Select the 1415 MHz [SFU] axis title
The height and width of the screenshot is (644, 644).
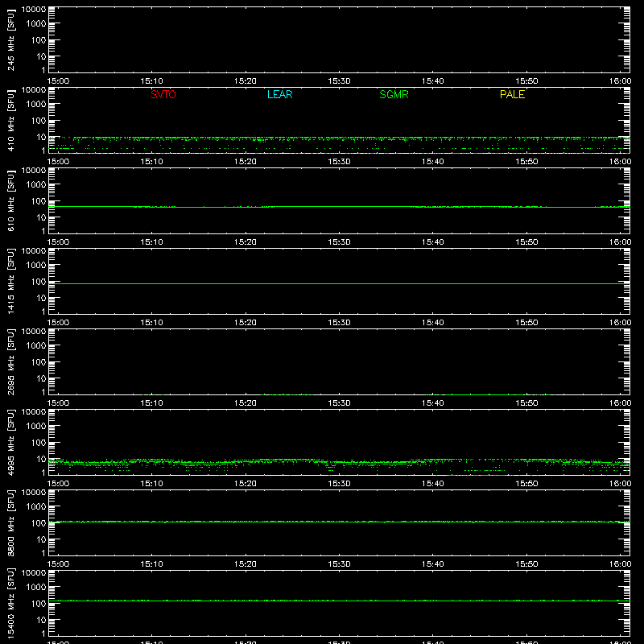pos(10,281)
